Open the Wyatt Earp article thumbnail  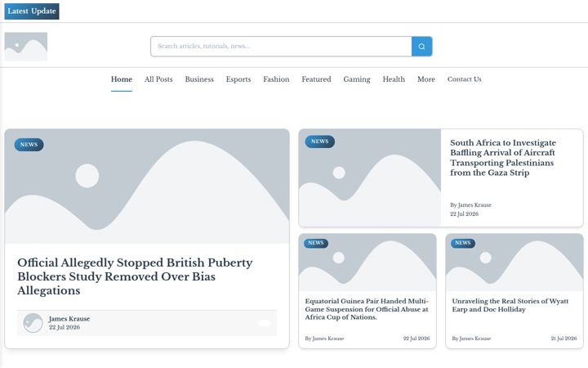[x=514, y=263]
